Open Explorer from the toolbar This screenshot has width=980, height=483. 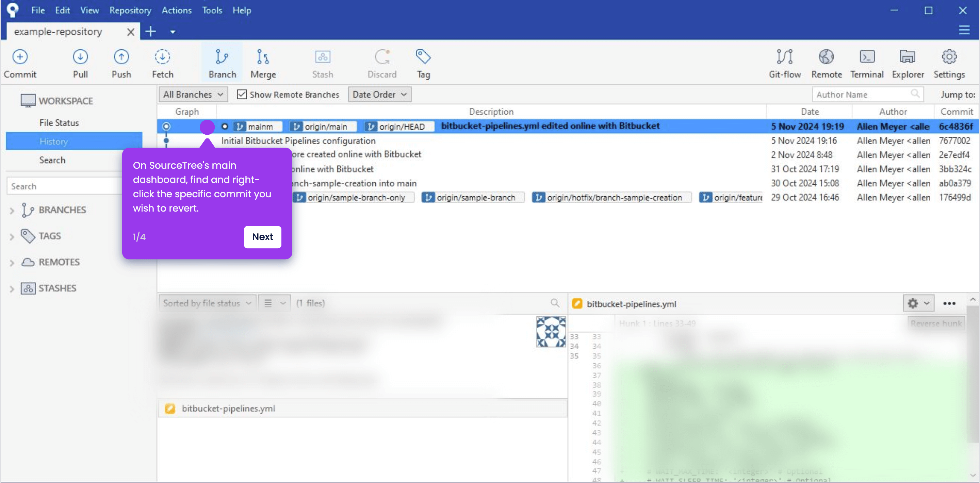[908, 63]
